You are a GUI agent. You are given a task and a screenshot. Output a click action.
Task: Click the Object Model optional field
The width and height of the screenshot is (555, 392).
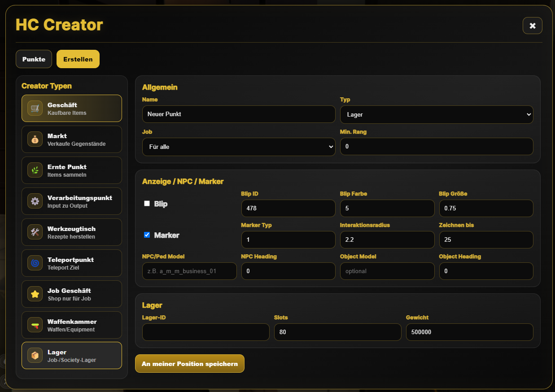[387, 271]
